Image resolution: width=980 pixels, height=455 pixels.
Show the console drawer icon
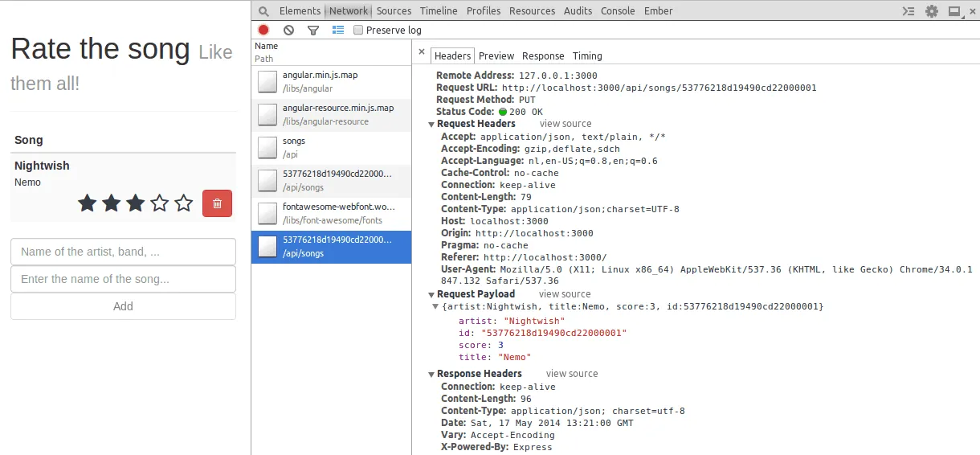click(909, 11)
